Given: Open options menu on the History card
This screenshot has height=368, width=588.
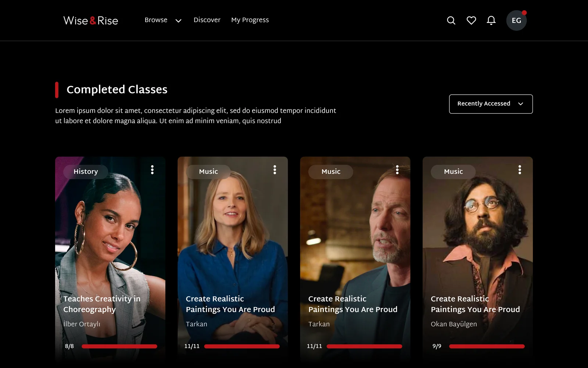Looking at the screenshot, I should pyautogui.click(x=152, y=170).
